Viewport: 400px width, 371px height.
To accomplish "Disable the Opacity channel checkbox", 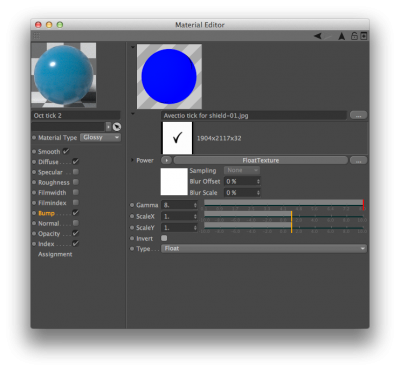I will click(x=76, y=233).
